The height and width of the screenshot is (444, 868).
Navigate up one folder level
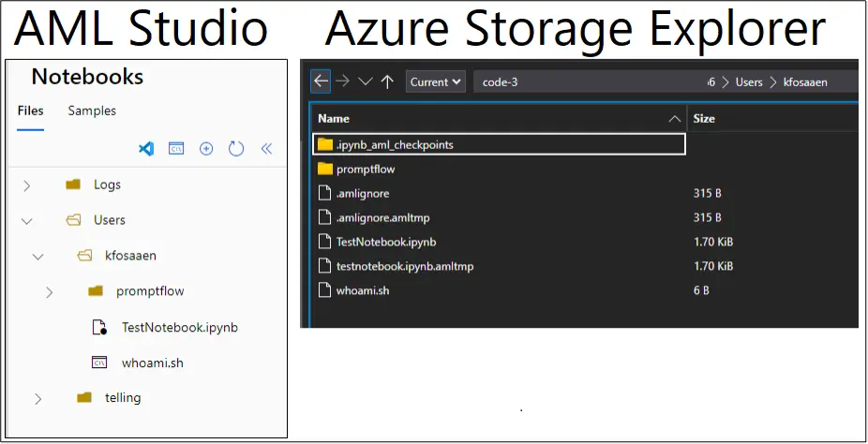pos(387,81)
